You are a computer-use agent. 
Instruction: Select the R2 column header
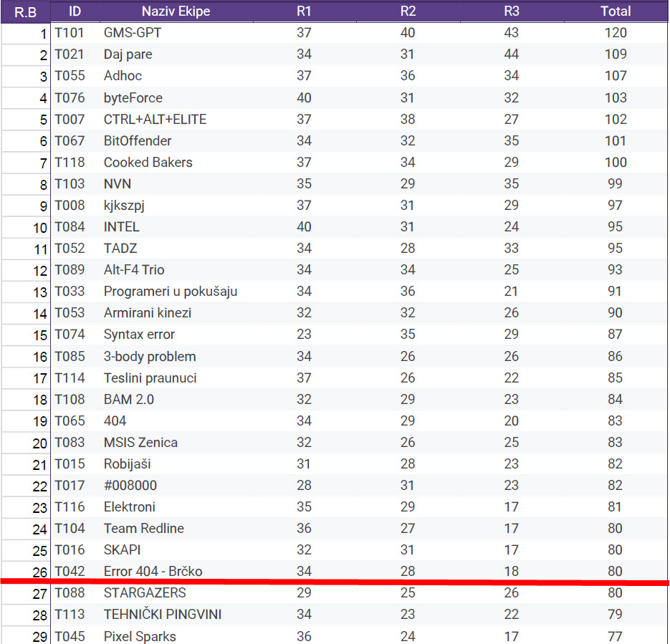pyautogui.click(x=408, y=11)
